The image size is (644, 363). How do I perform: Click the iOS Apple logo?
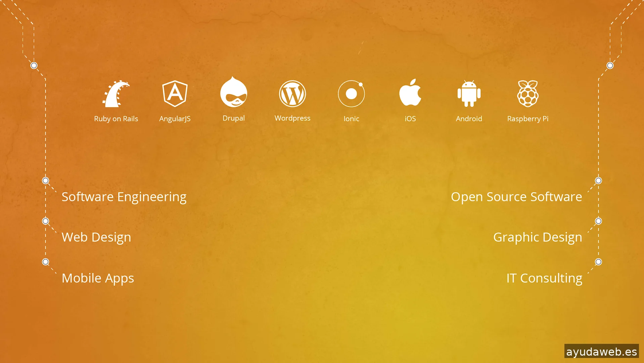tap(410, 93)
